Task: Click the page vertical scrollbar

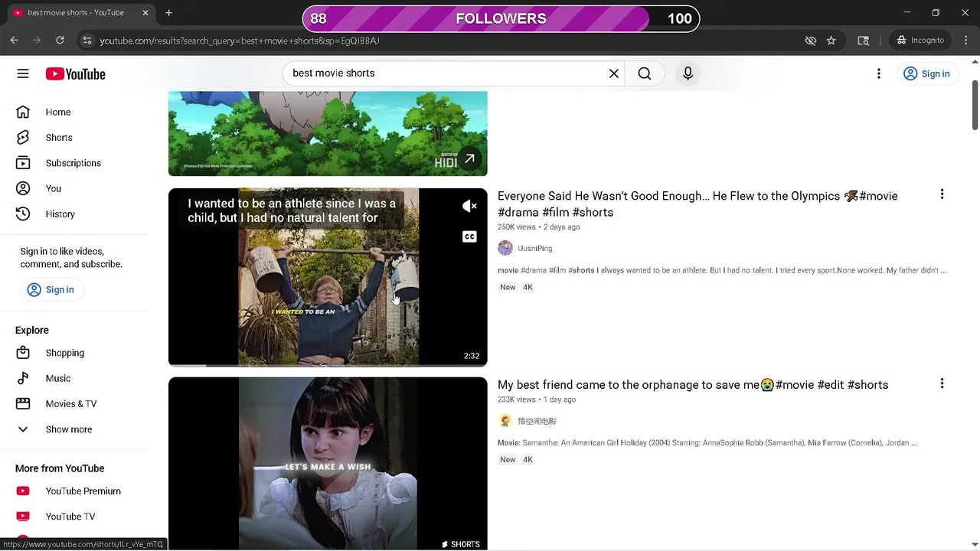Action: pos(975,105)
